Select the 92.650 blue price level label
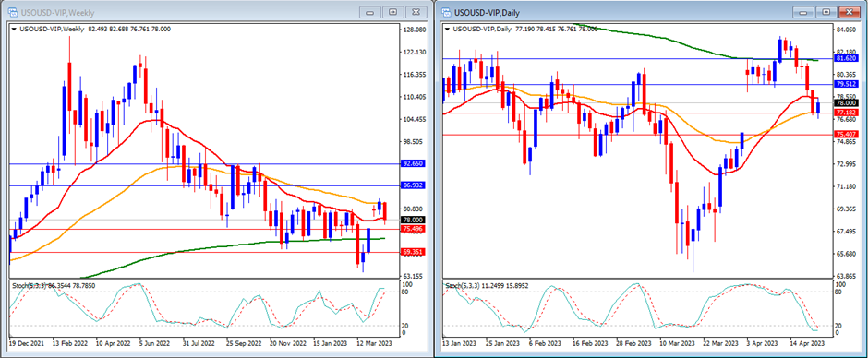868x358 pixels. pyautogui.click(x=413, y=164)
